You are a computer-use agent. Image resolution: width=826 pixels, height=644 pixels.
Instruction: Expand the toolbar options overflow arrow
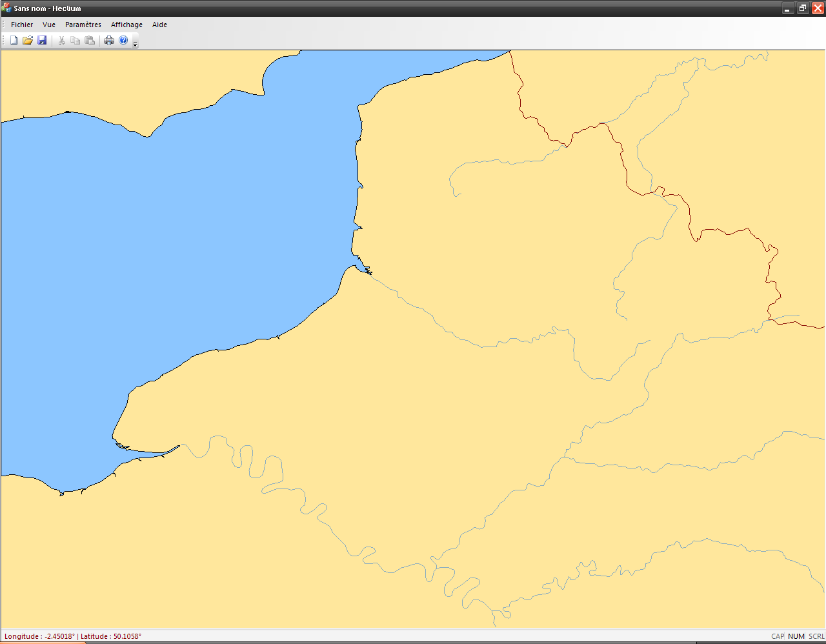135,44
